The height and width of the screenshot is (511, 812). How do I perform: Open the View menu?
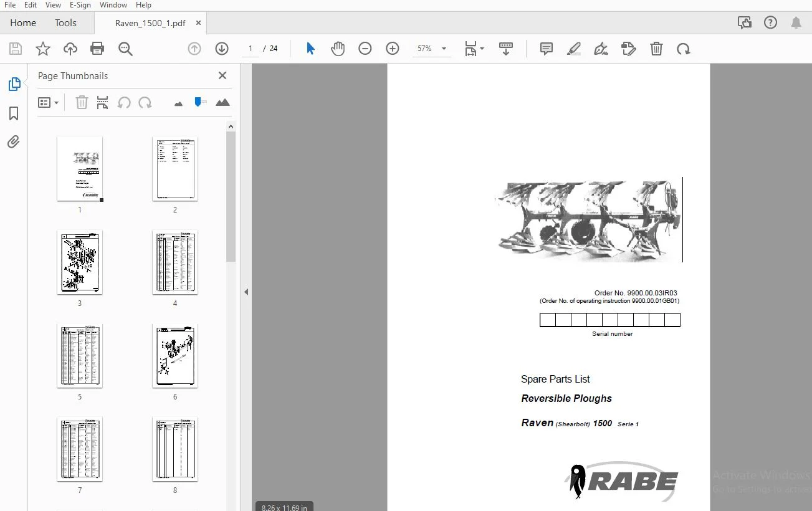[x=53, y=5]
